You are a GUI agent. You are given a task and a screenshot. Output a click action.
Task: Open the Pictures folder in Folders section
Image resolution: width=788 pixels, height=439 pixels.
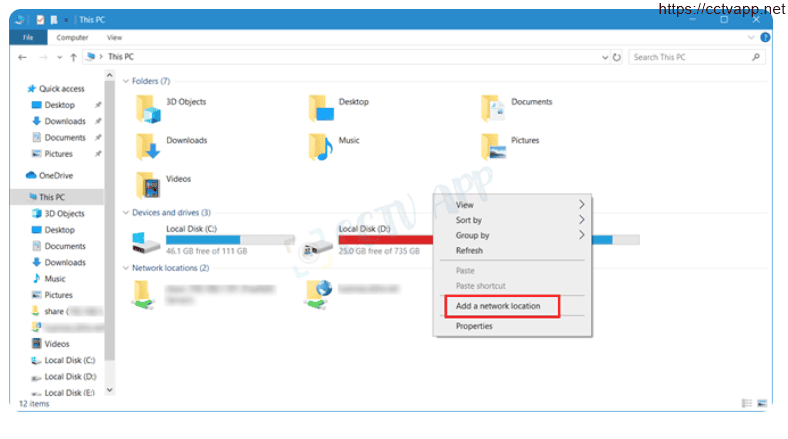(492, 146)
